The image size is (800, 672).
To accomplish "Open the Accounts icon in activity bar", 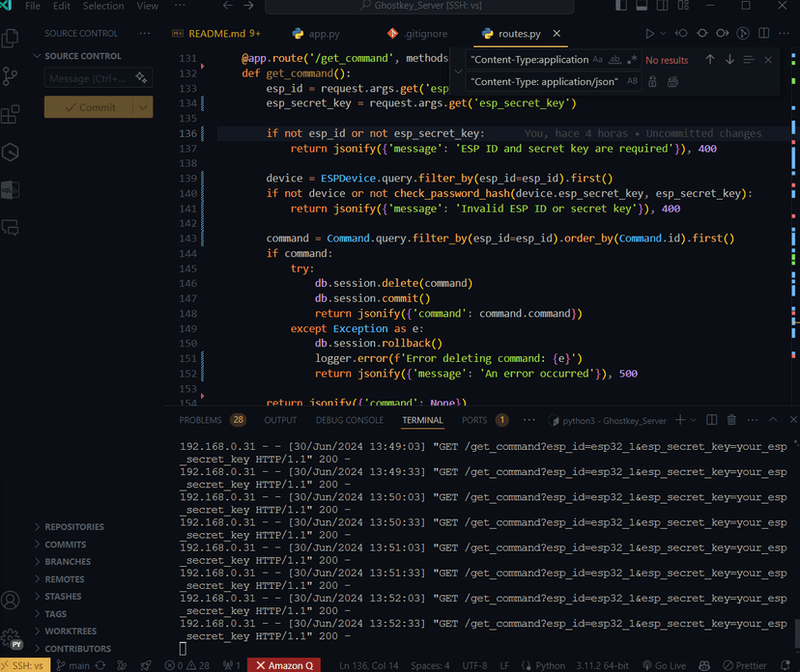I will [x=11, y=601].
